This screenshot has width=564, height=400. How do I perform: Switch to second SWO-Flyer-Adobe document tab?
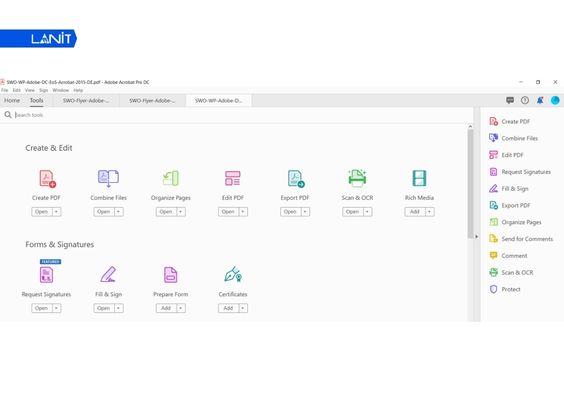pos(153,101)
